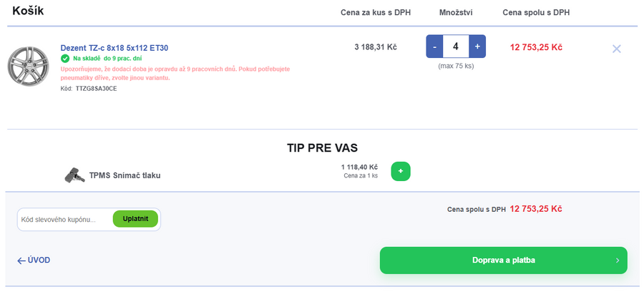Image resolution: width=644 pixels, height=297 pixels.
Task: Remove the Dezent wheel from cart
Action: coord(616,49)
